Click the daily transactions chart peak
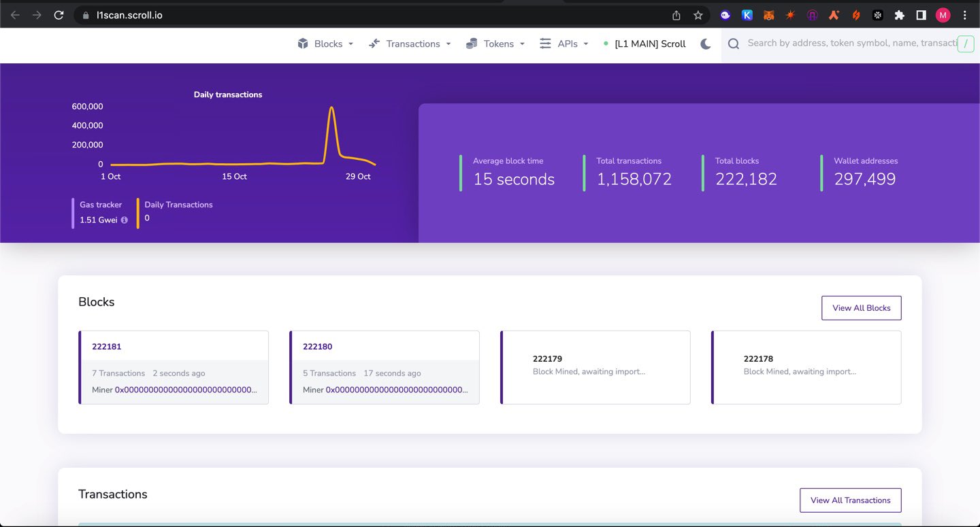 point(331,107)
